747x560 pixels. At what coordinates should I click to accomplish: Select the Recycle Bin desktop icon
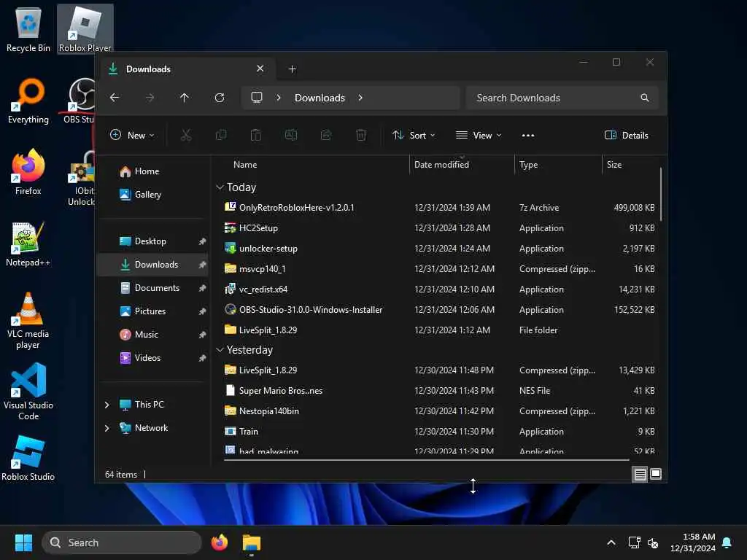coord(28,29)
